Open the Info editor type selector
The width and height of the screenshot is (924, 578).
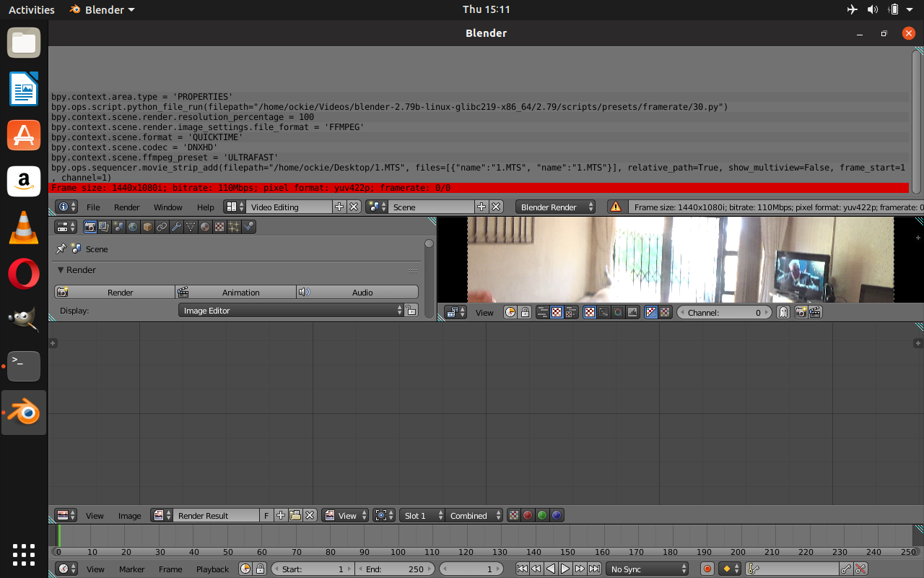coord(67,207)
